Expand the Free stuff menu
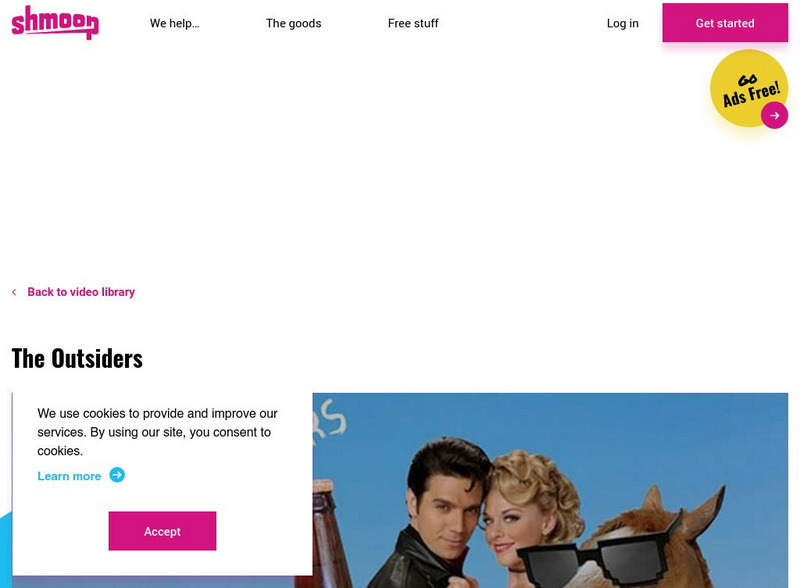Viewport: 800px width, 588px height. pyautogui.click(x=413, y=23)
